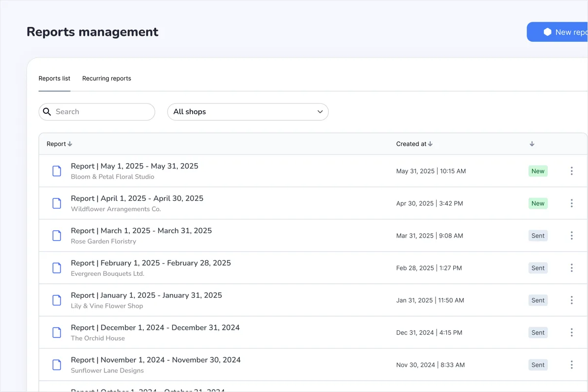
Task: Click the Report column header label
Action: click(56, 144)
